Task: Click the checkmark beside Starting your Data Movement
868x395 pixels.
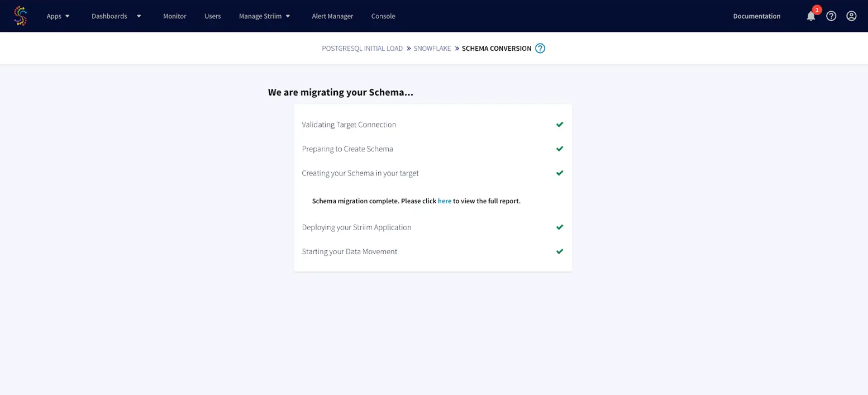Action: click(x=560, y=251)
